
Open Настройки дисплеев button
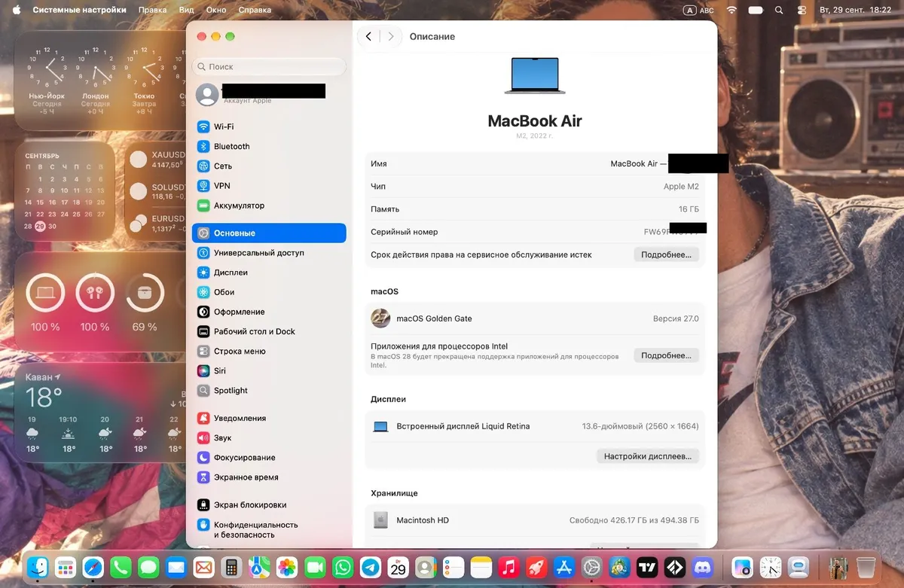click(648, 456)
